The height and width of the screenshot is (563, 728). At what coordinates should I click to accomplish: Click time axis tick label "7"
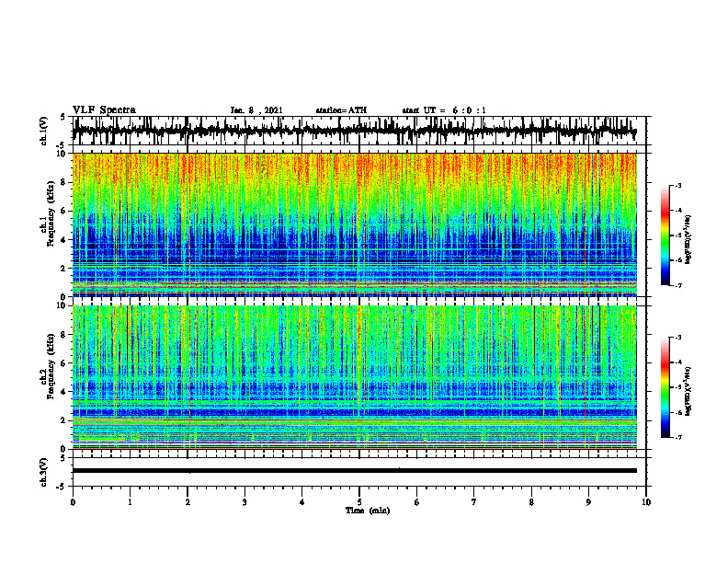pos(474,502)
